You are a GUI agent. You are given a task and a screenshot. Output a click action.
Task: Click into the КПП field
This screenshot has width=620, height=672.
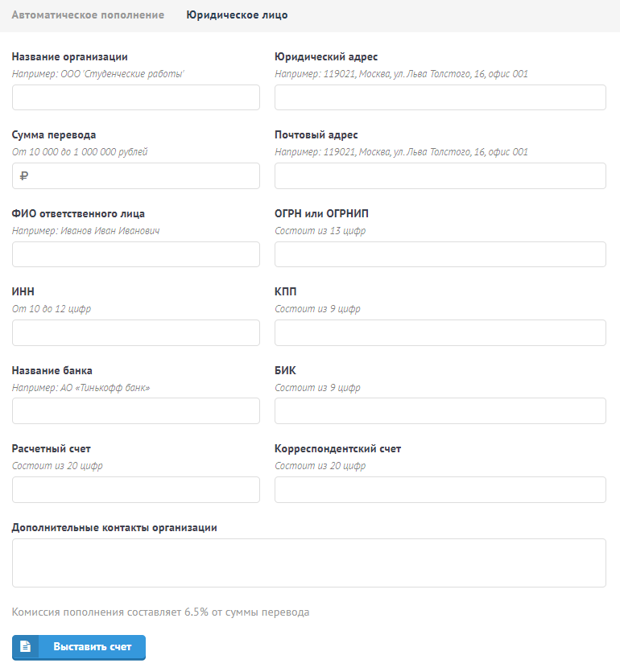point(440,332)
